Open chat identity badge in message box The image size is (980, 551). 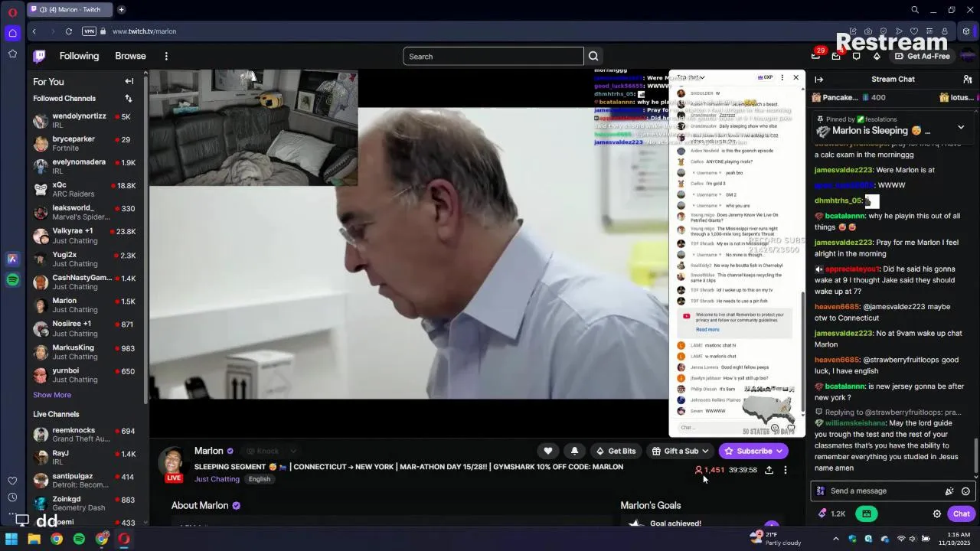821,491
